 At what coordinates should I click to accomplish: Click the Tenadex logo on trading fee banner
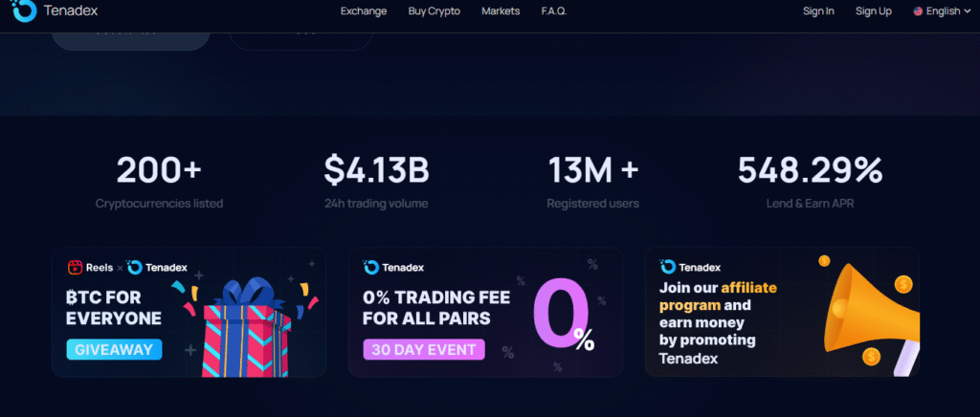[x=393, y=267]
